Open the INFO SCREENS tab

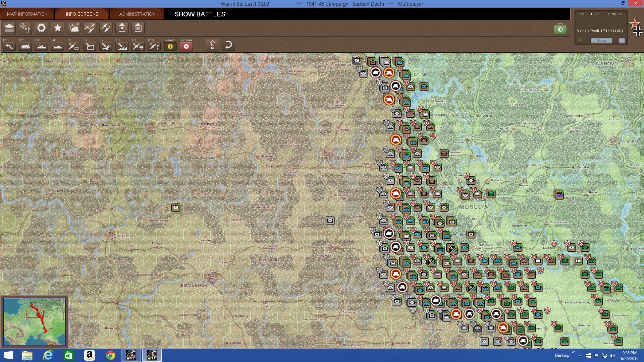[82, 14]
